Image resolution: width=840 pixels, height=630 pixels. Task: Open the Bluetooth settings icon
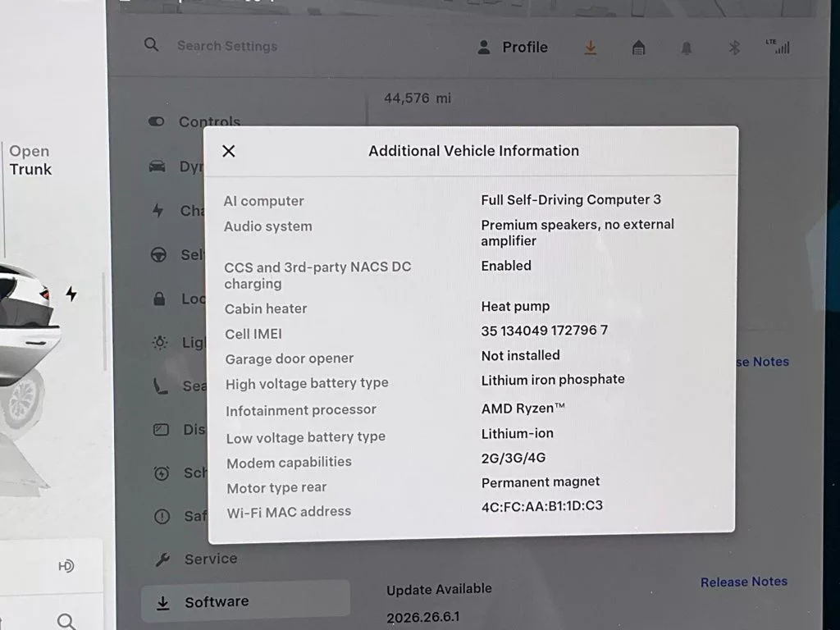[x=734, y=48]
